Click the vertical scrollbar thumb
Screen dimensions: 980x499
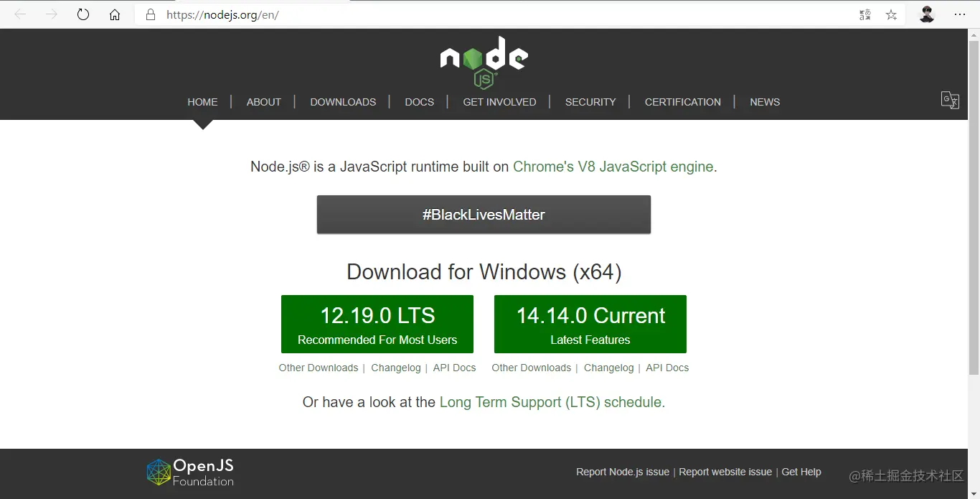(974, 208)
